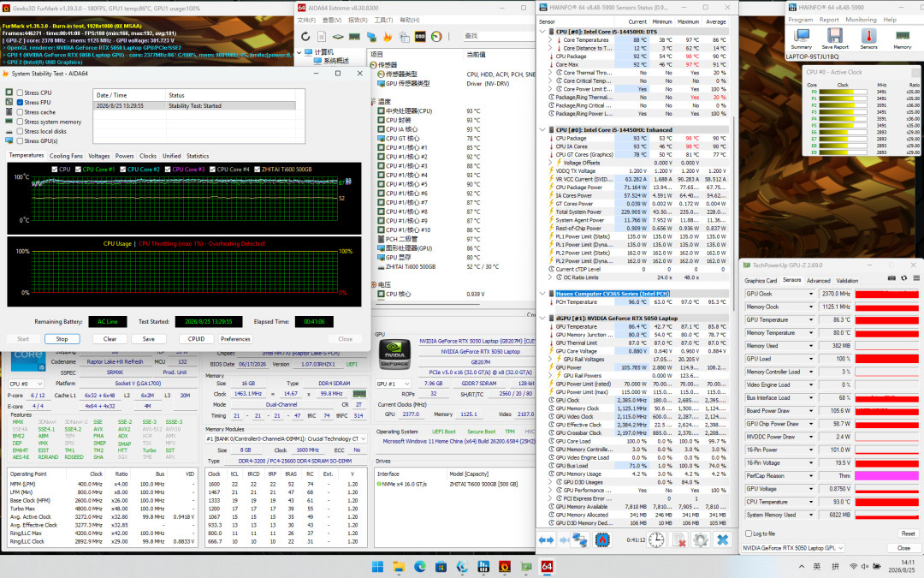Click GPU-Z hamburger menu icon
This screenshot has height=578, width=924.
coord(916,278)
